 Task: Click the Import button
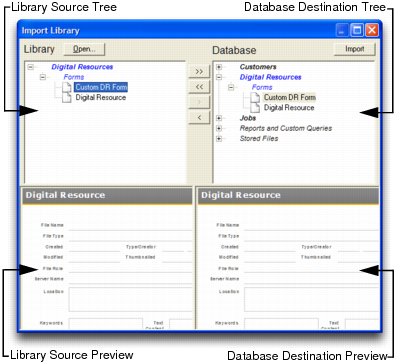tap(354, 49)
